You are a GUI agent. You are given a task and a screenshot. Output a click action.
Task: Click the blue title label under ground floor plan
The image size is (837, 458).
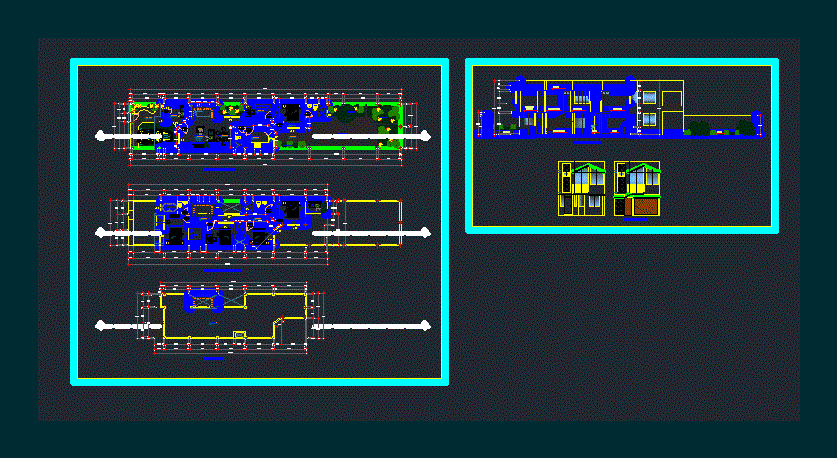[x=219, y=171]
